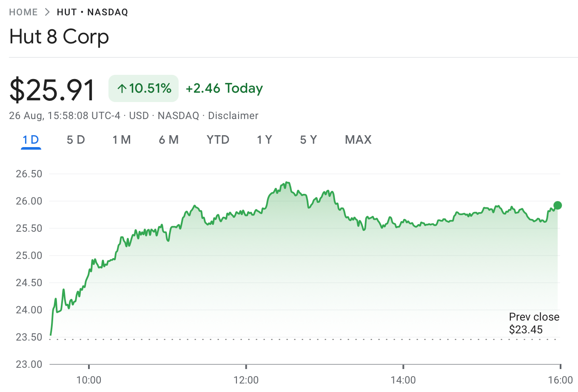578x392 pixels.
Task: Switch to the 6M chart range
Action: click(x=168, y=140)
